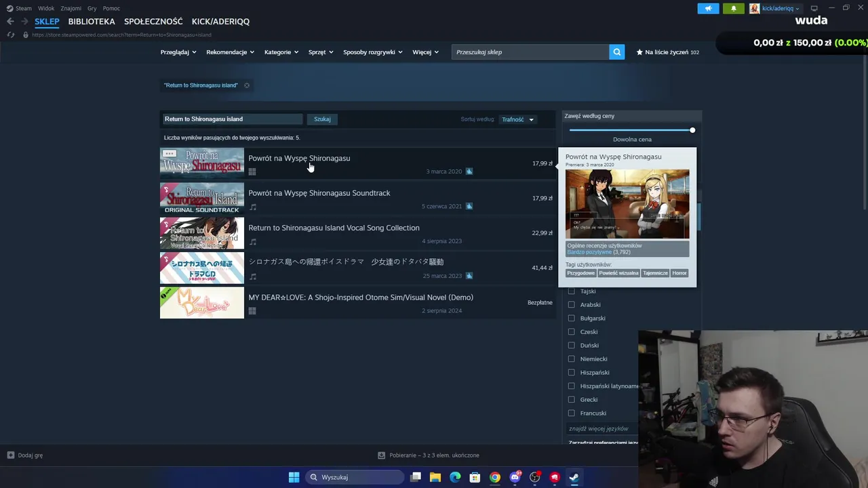Open Microsoft Edge on the taskbar
The image size is (868, 488).
point(455,477)
